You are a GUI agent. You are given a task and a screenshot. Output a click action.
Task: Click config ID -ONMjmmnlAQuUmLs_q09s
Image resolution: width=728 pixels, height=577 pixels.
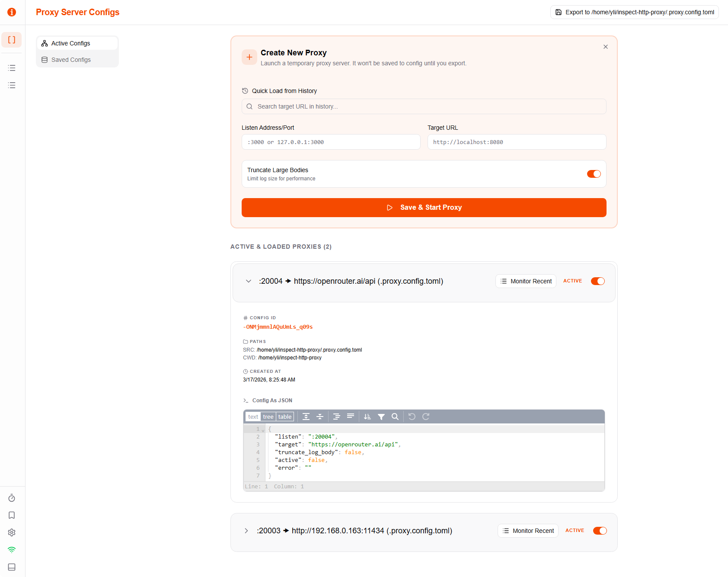[278, 327]
